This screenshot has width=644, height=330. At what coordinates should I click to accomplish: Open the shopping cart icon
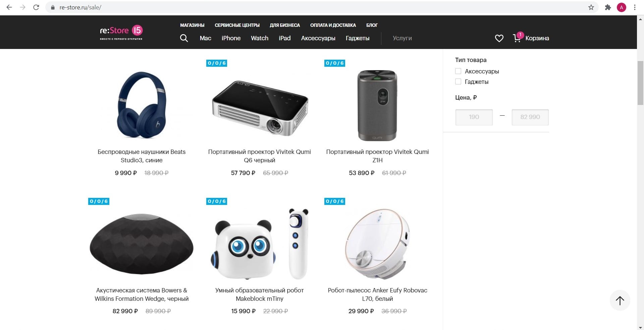coord(517,38)
